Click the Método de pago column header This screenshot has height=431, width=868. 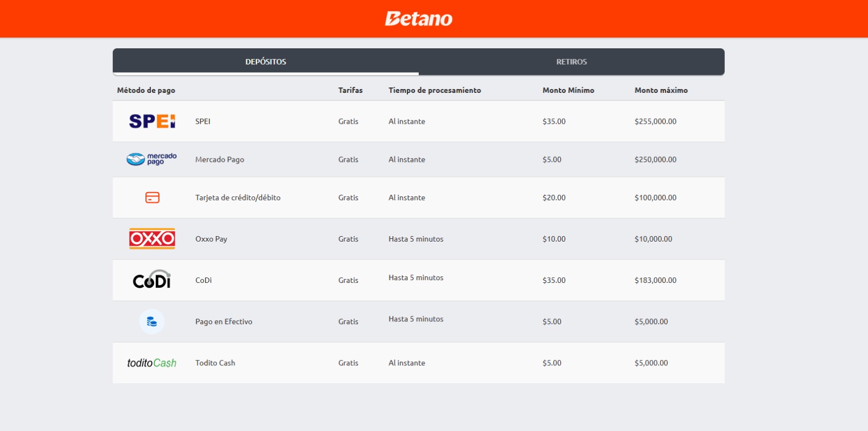[146, 90]
